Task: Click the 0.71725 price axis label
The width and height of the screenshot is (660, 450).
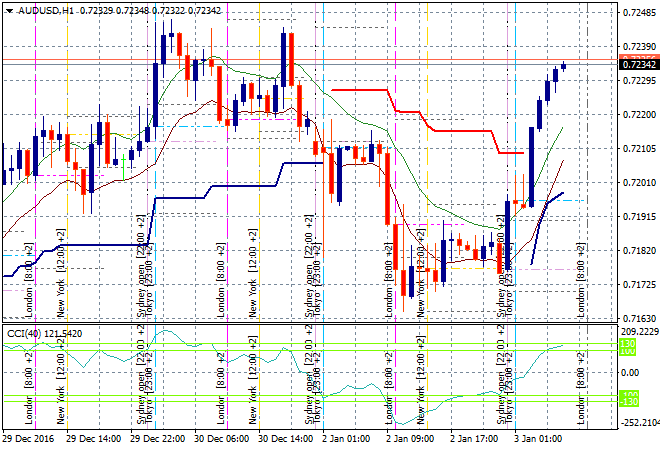Action: click(639, 285)
